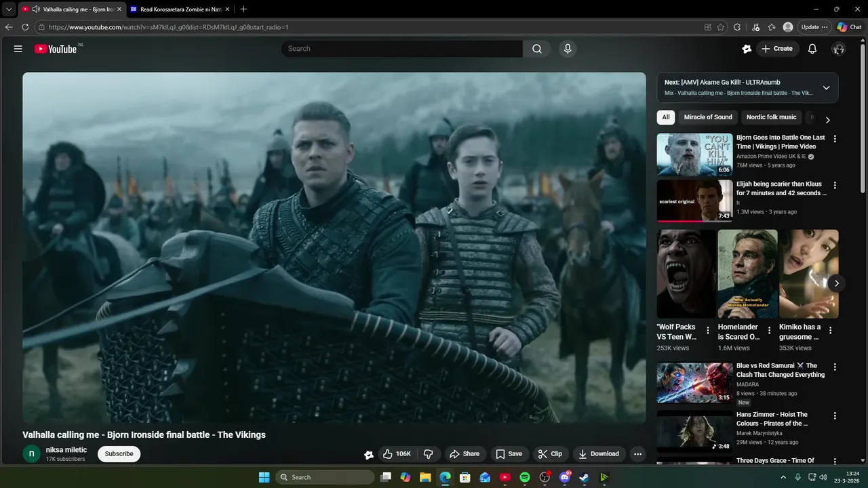
Task: Open Discord from the taskbar
Action: coord(565,477)
